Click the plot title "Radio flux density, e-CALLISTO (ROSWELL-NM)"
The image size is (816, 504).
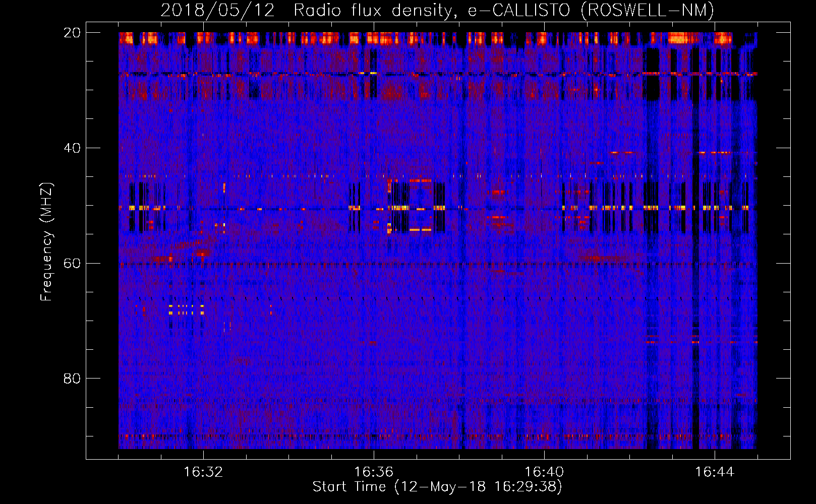pyautogui.click(x=504, y=11)
